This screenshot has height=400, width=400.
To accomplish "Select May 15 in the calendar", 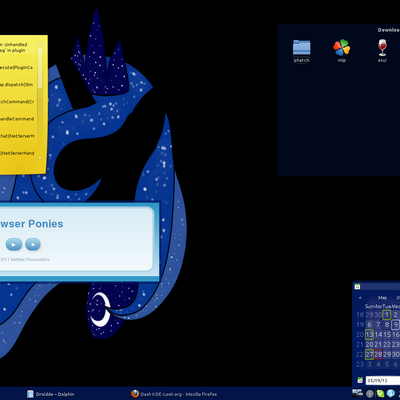I will [x=387, y=335].
